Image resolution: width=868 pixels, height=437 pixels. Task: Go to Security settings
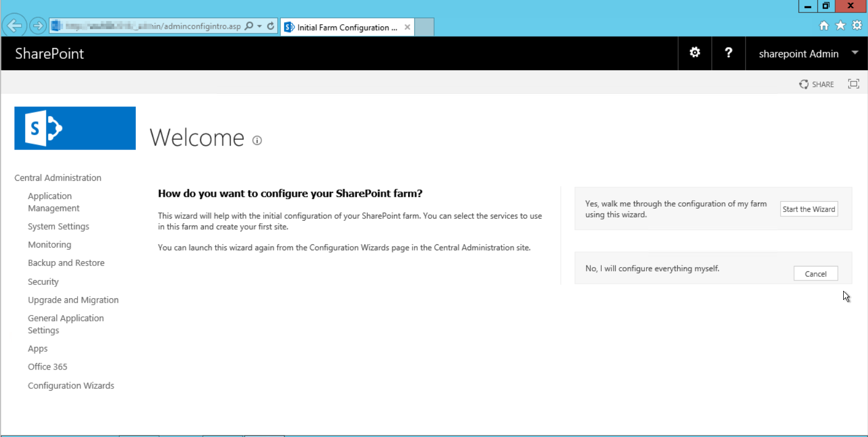click(43, 282)
